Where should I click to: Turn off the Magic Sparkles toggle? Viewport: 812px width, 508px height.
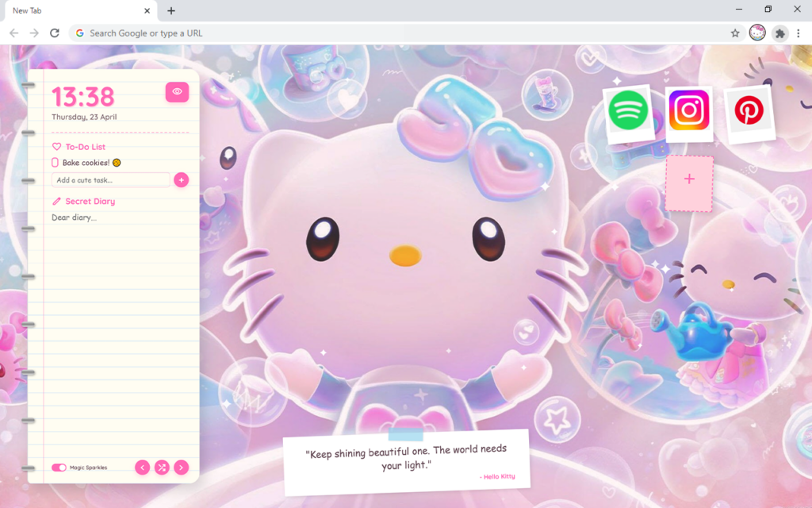coord(59,468)
